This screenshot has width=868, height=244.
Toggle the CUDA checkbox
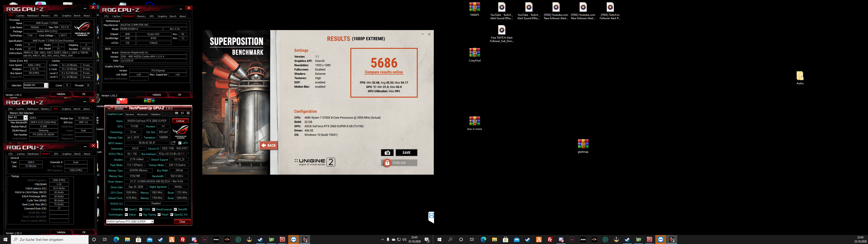[141, 209]
